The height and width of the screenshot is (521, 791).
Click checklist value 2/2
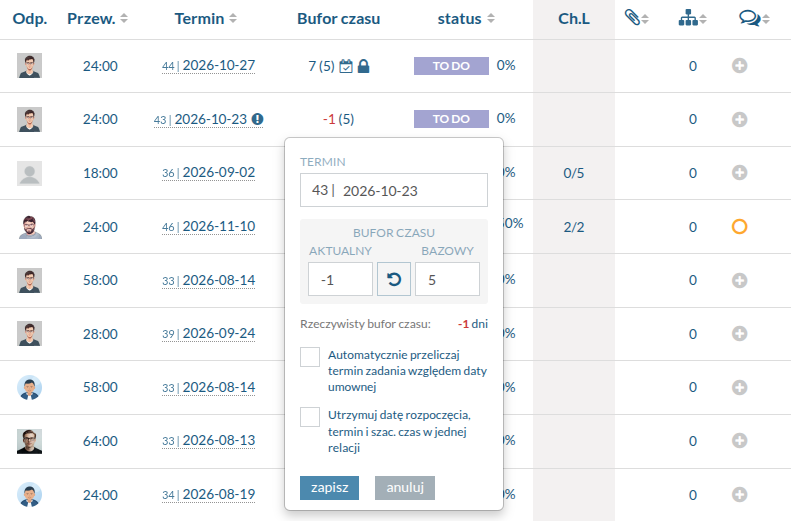(x=574, y=227)
